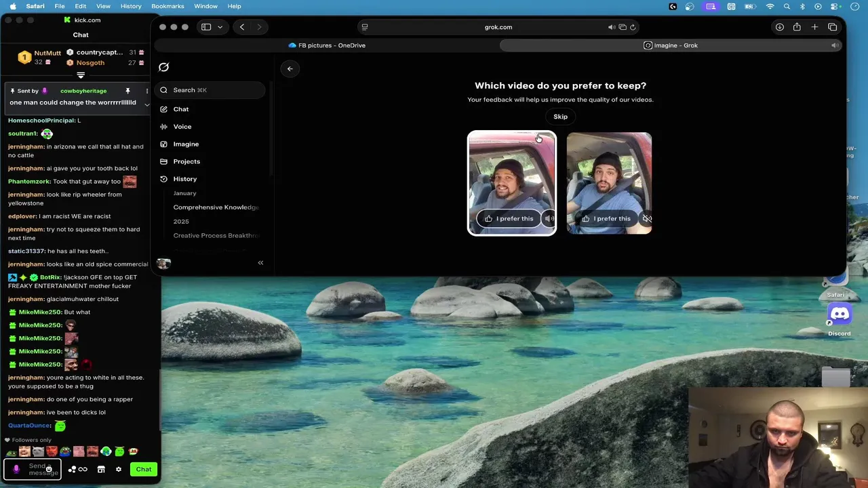
Task: Open QuartaOunce's chat profile
Action: 29,426
